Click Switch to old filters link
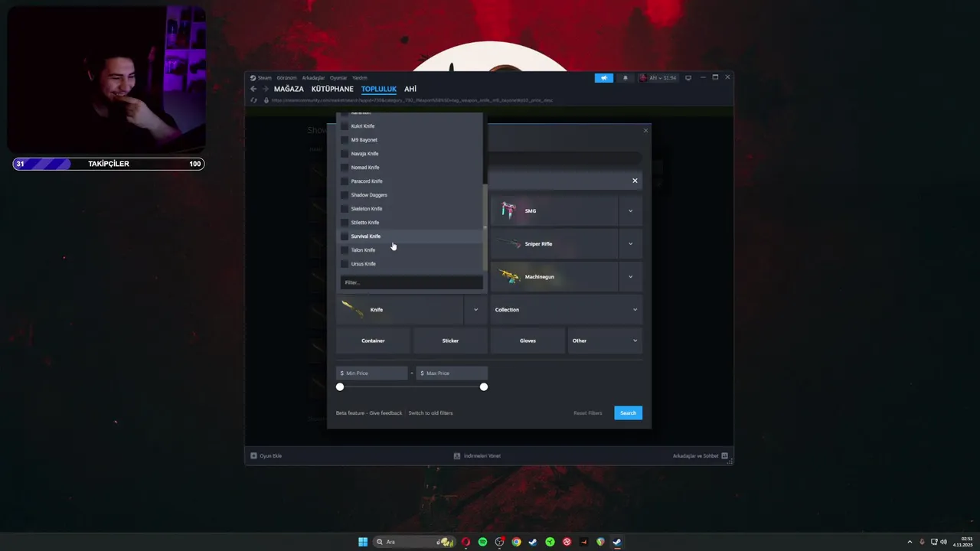 click(x=430, y=413)
